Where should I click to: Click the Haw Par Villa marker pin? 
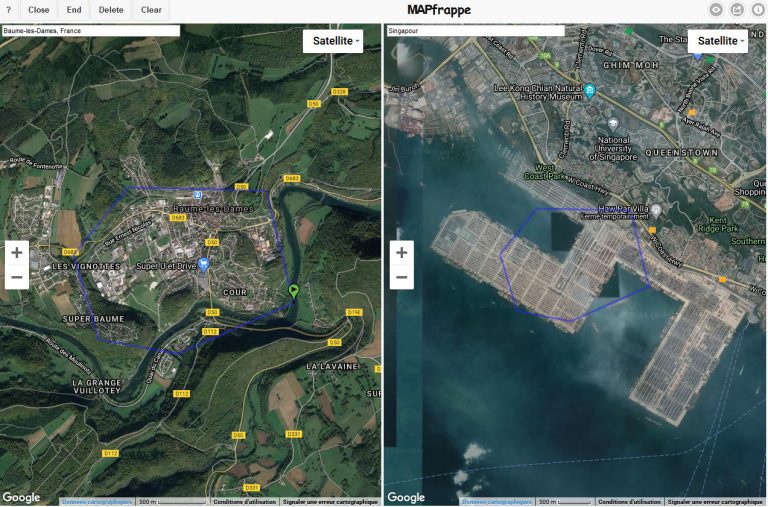(656, 211)
